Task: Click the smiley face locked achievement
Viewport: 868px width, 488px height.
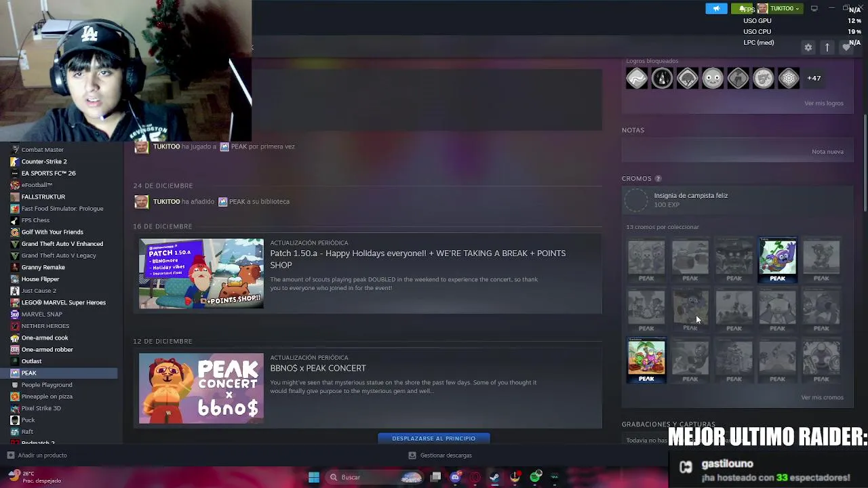Action: pos(713,79)
